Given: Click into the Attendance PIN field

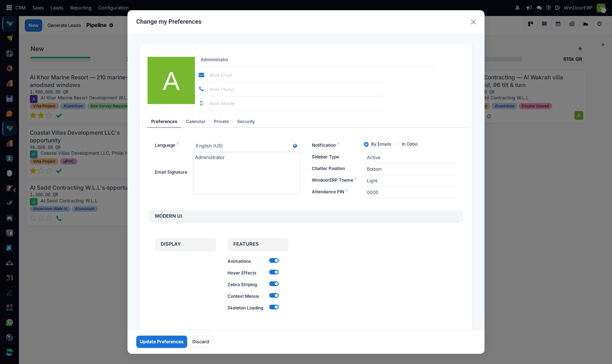Looking at the screenshot, I should coord(410,192).
